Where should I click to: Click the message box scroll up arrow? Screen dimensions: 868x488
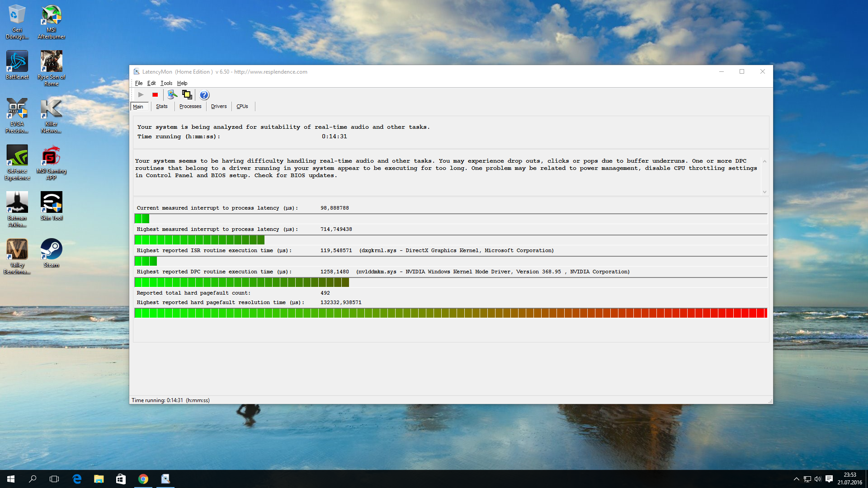[x=764, y=161]
